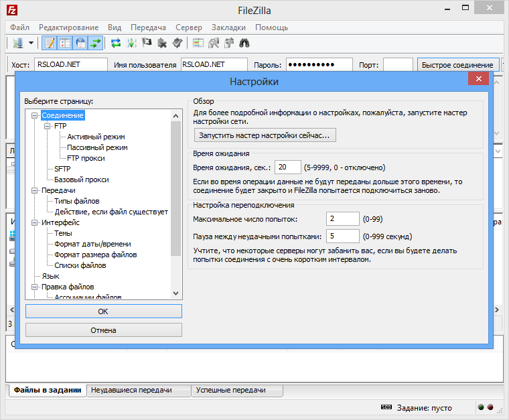Switch to Успешные передачи tab
This screenshot has height=420, width=509.
point(237,390)
